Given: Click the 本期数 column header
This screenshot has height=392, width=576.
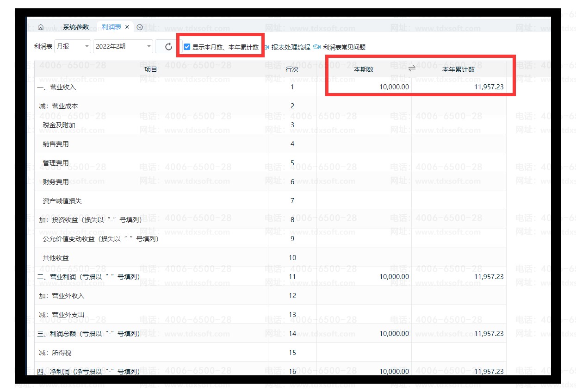Looking at the screenshot, I should pyautogui.click(x=364, y=69).
